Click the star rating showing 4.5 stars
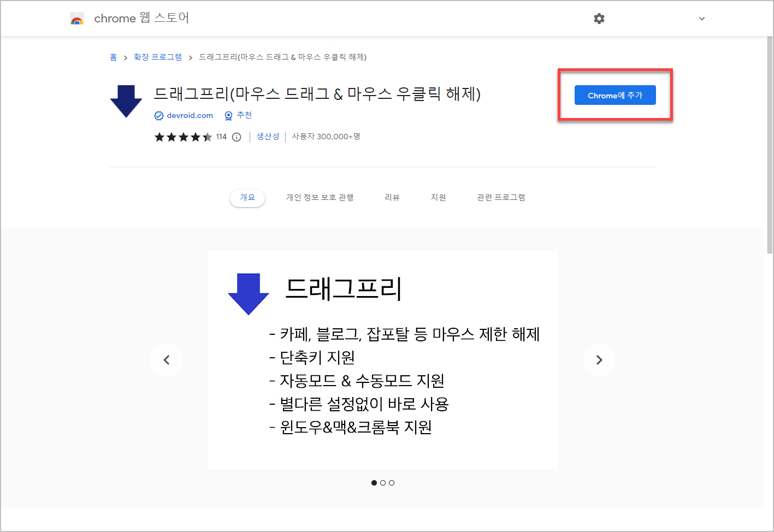 pyautogui.click(x=184, y=137)
